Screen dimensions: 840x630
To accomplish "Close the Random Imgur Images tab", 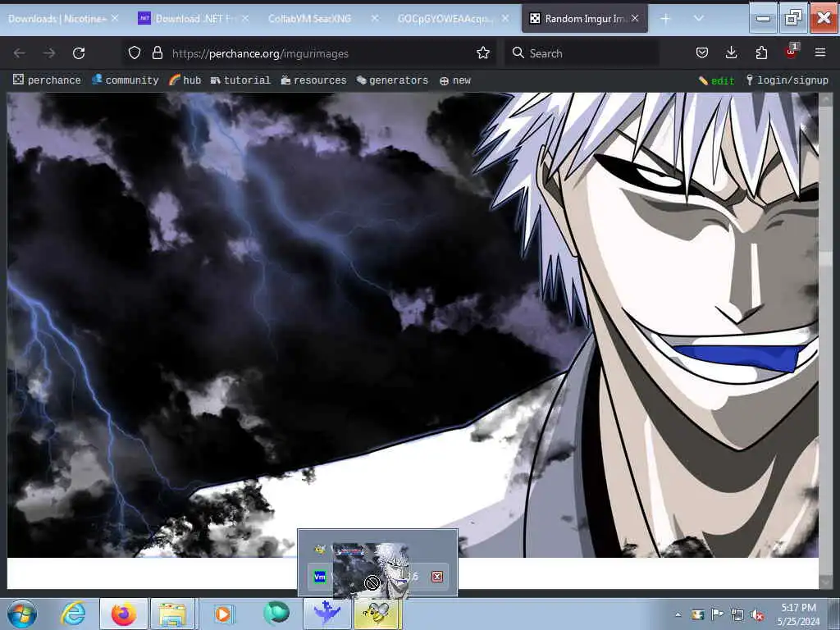I will coord(635,18).
